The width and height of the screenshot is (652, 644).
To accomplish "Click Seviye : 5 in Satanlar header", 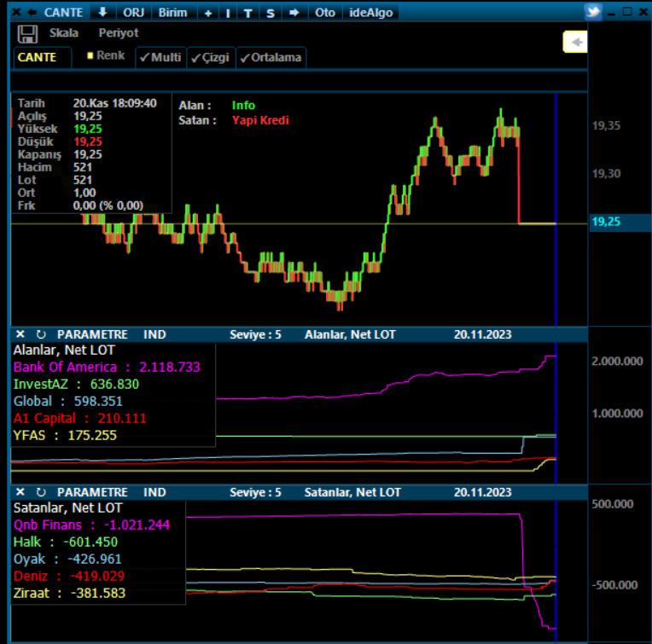I will (255, 492).
